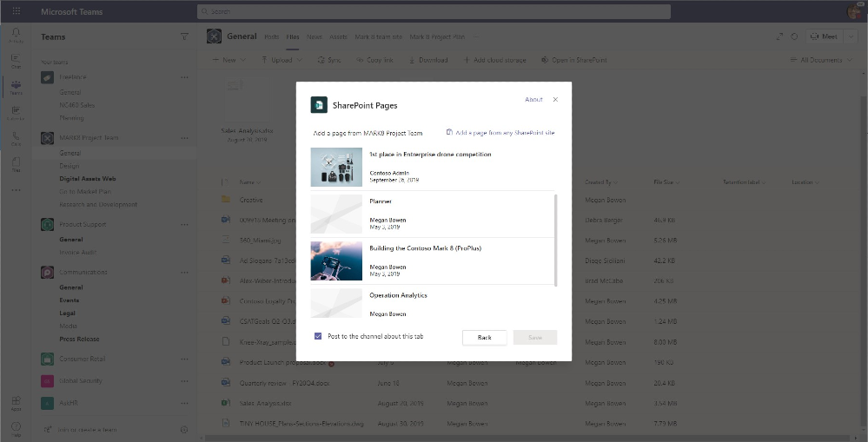Open the Location column dropdown
868x442 pixels.
coord(805,182)
